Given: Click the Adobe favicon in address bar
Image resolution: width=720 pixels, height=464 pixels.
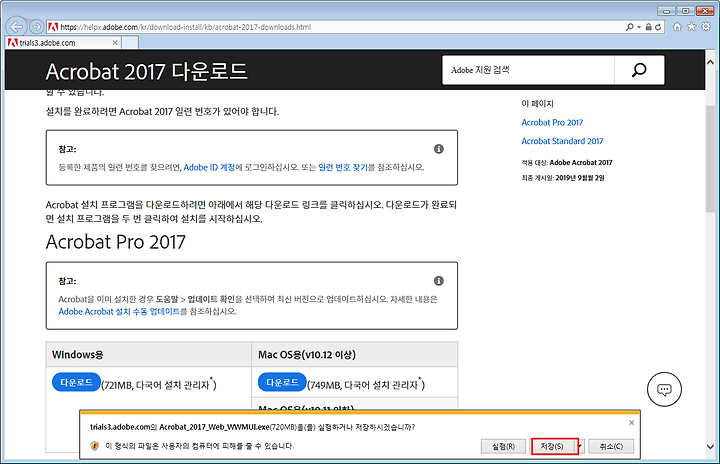Looking at the screenshot, I should 53,27.
